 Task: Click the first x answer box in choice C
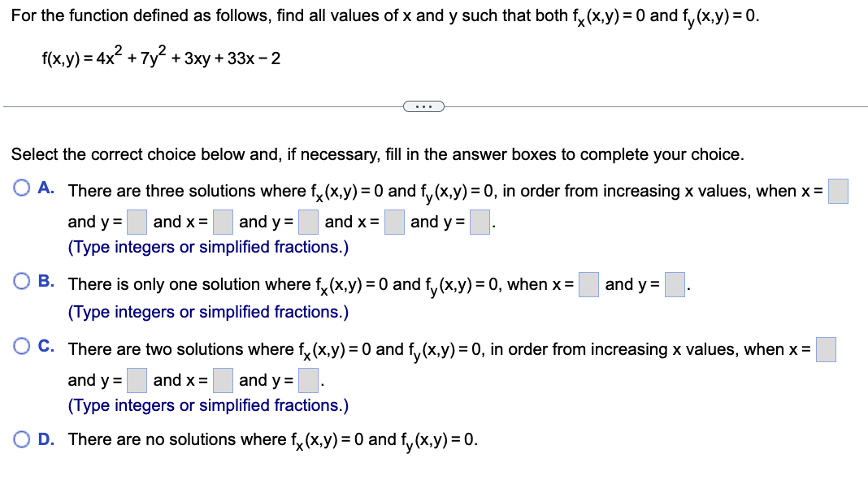point(825,348)
